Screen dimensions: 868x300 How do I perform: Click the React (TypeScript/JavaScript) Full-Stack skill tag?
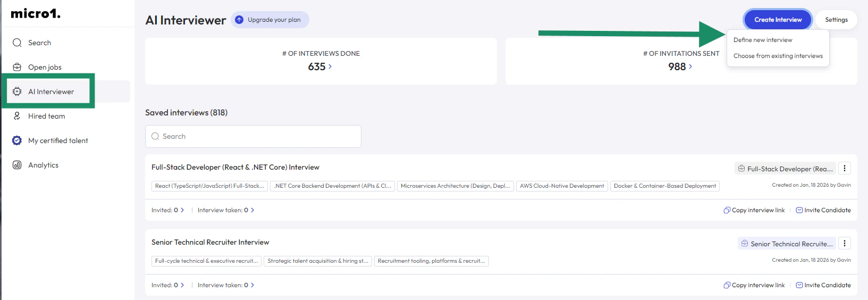(x=209, y=186)
